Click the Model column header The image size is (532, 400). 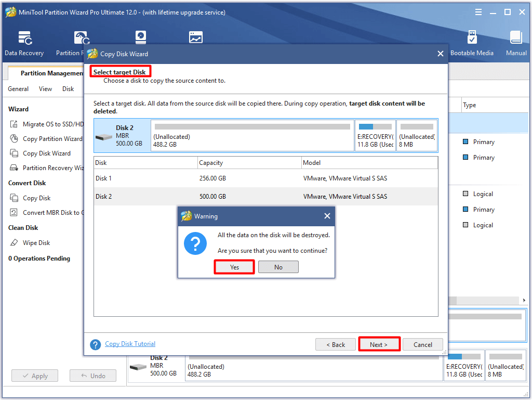370,163
